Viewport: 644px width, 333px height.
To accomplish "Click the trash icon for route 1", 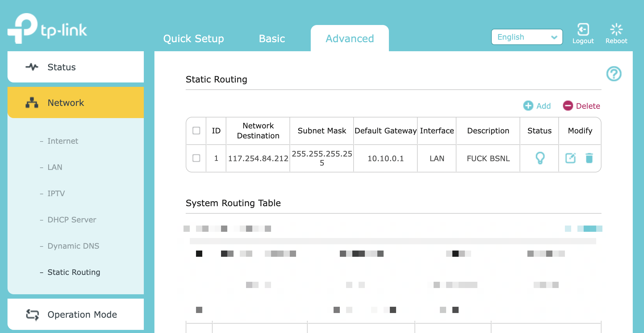I will 589,158.
